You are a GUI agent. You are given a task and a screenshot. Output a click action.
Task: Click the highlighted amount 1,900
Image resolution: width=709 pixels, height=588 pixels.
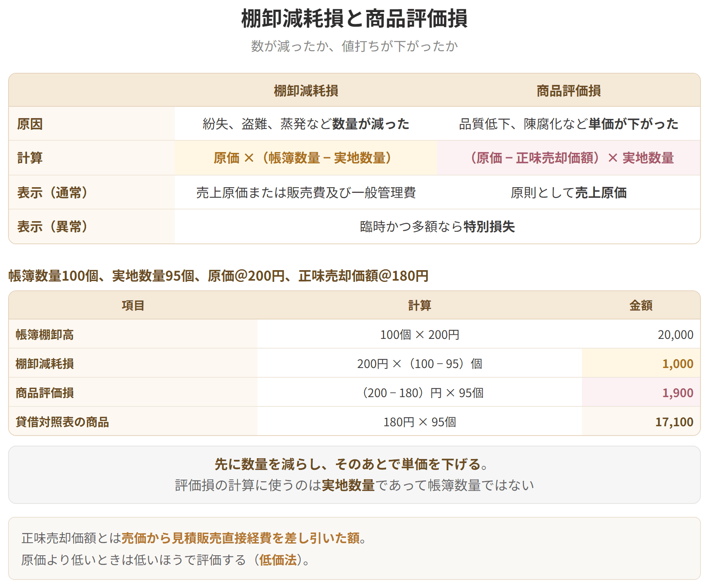pos(678,393)
